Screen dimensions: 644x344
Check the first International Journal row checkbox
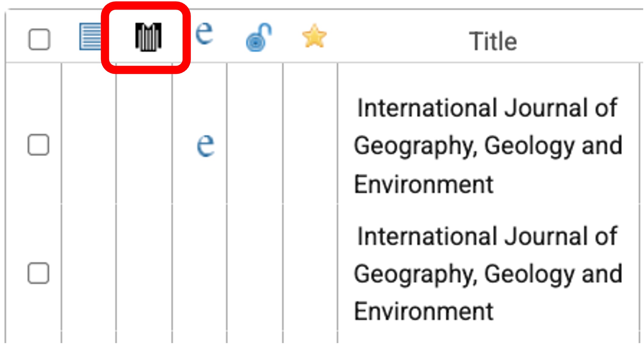pyautogui.click(x=38, y=145)
